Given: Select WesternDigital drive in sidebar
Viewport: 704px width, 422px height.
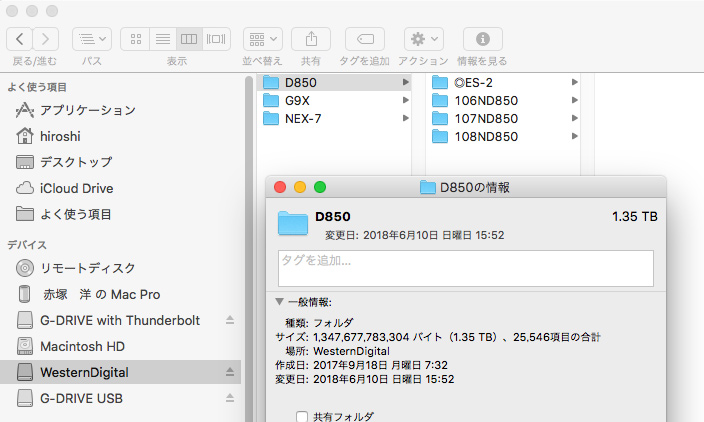Looking at the screenshot, I should click(120, 372).
